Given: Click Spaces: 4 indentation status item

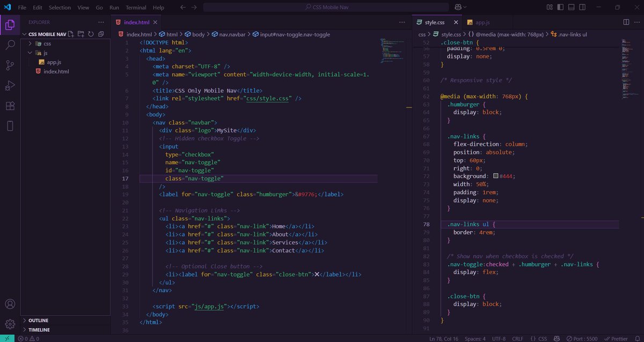Looking at the screenshot, I should tap(475, 338).
